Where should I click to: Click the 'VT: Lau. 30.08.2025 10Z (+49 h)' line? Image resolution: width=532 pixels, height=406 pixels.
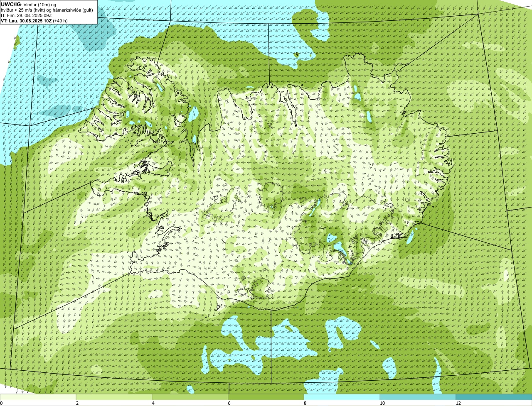pyautogui.click(x=34, y=21)
